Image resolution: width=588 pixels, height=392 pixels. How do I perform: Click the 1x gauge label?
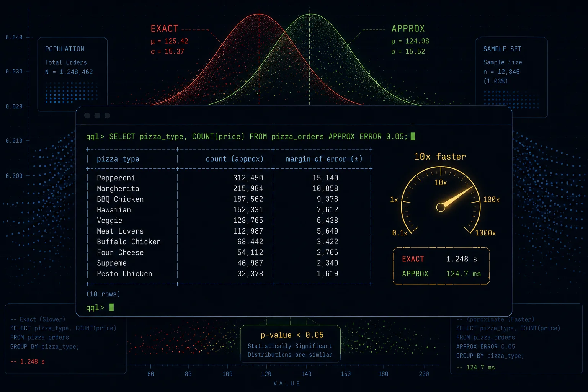pos(394,199)
